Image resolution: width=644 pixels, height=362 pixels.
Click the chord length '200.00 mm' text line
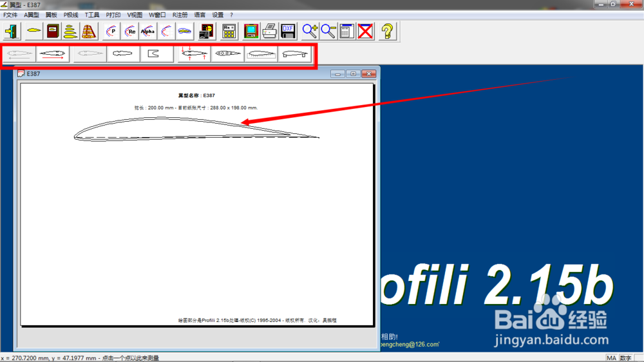[x=196, y=108]
